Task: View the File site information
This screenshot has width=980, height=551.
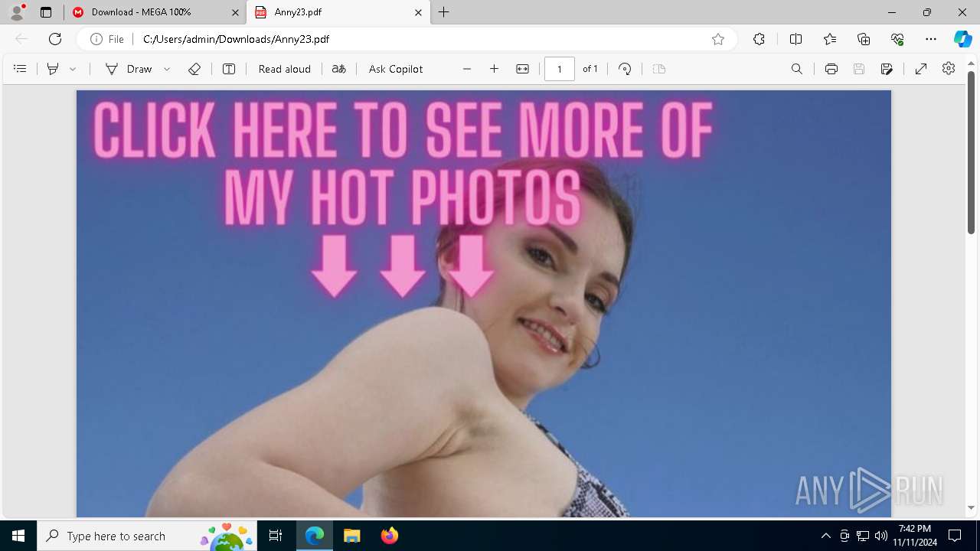Action: 107,39
